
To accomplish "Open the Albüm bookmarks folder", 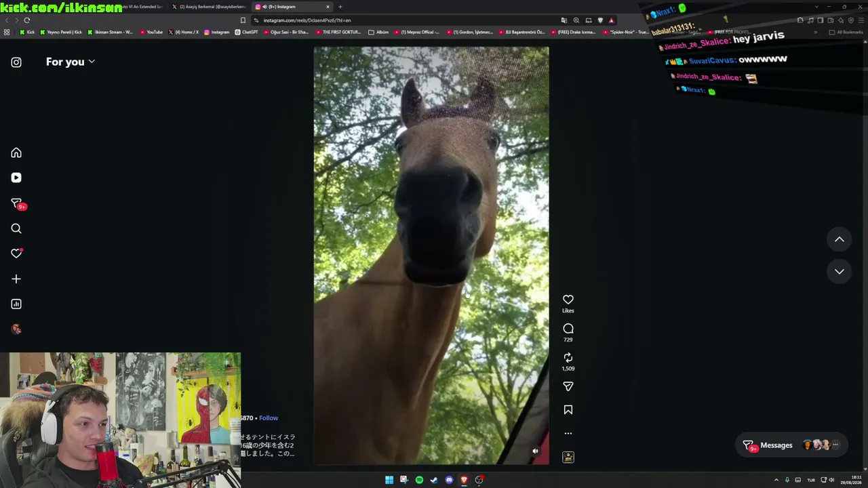I will click(x=378, y=32).
